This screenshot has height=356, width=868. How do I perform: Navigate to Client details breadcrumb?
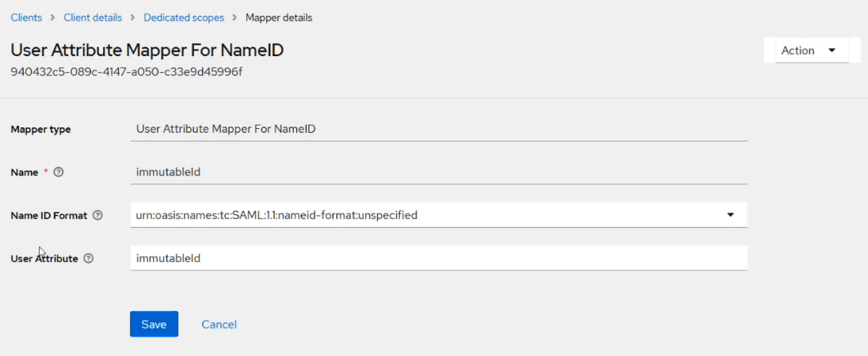[x=93, y=17]
